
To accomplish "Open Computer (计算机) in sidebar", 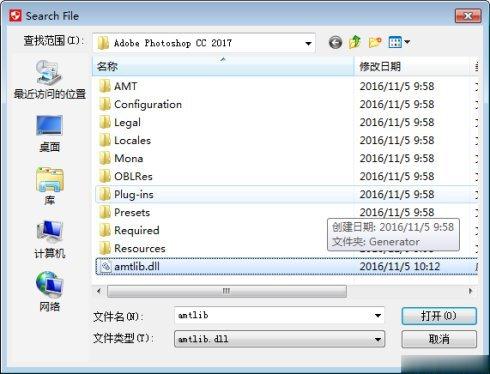I will click(x=49, y=239).
